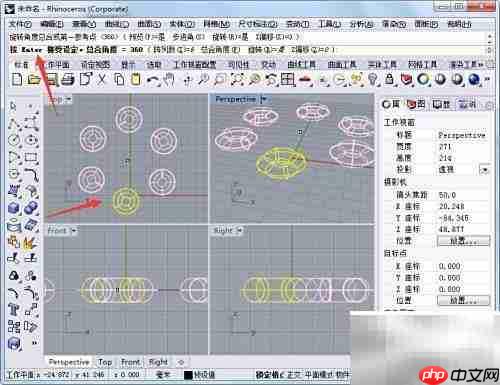This screenshot has height=385, width=500.
Task: Switch to the Right viewport tab at bottom
Action: pos(158,362)
